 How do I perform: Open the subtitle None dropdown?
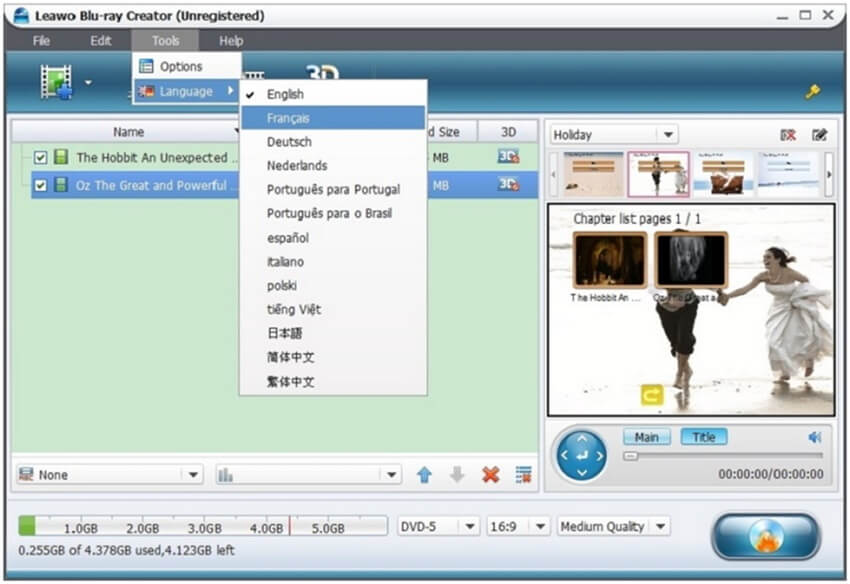[x=193, y=475]
